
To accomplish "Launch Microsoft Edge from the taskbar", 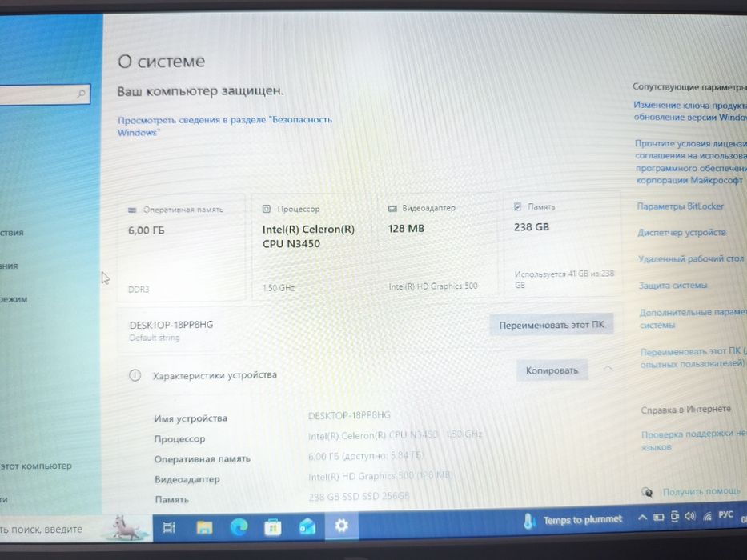I will pos(239,526).
